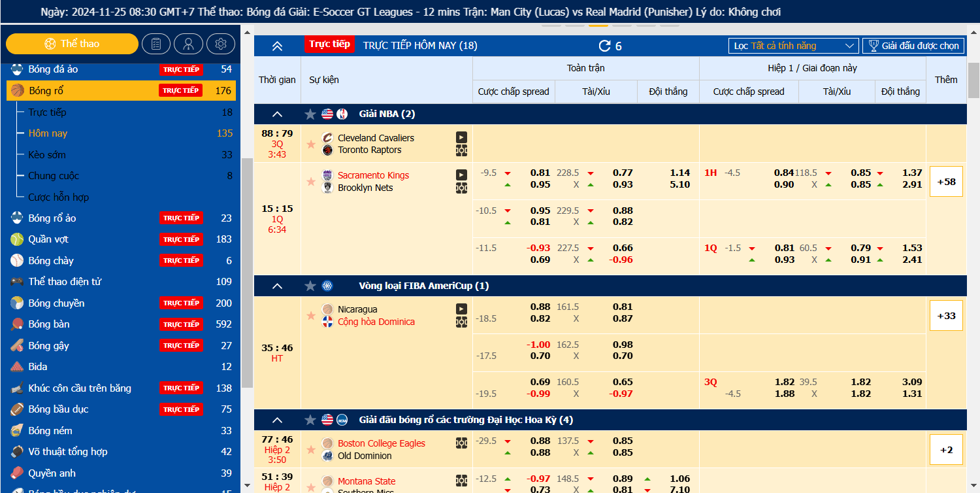Switch to the Trực tiếp live tab
980x493 pixels.
pyautogui.click(x=329, y=44)
